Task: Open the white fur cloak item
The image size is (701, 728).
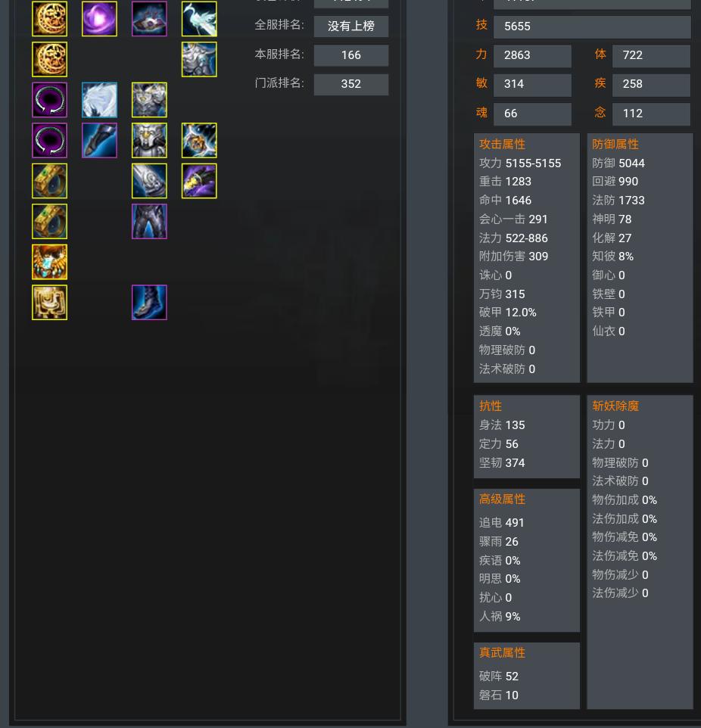Action: pos(99,100)
